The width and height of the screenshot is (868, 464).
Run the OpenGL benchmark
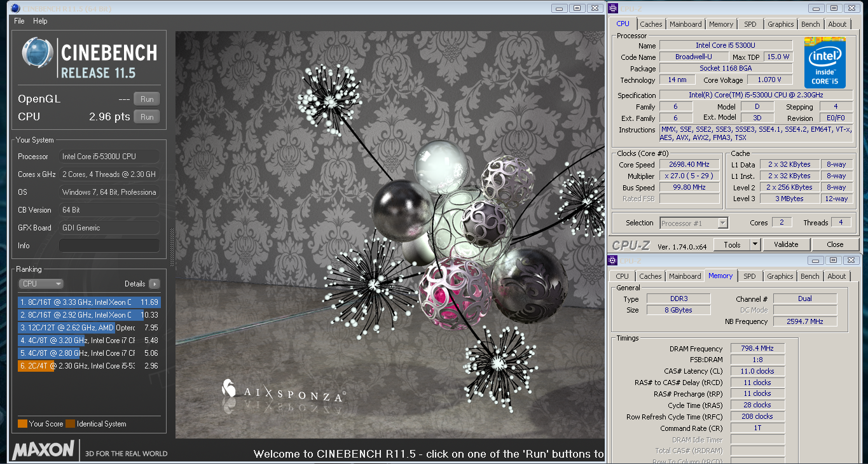pyautogui.click(x=147, y=99)
